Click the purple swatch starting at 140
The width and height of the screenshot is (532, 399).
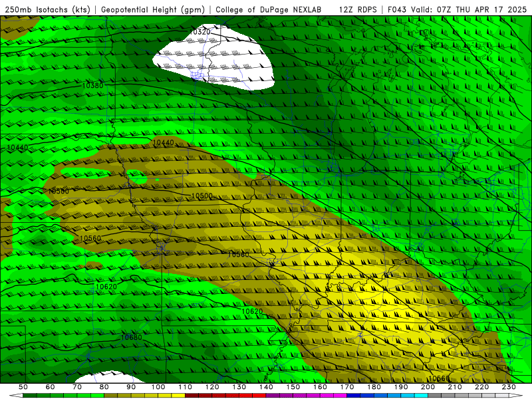[x=273, y=396]
